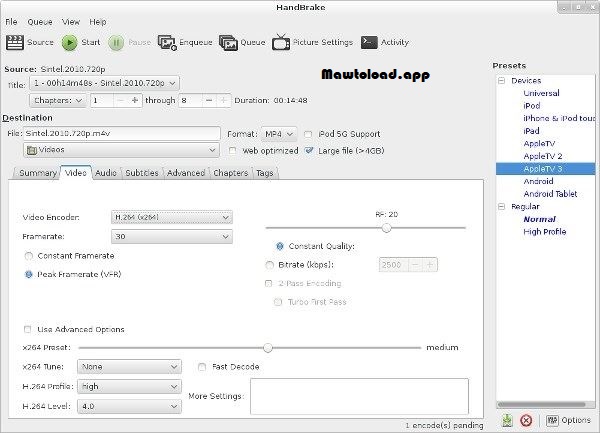Open the Source clapperboard icon

point(15,42)
